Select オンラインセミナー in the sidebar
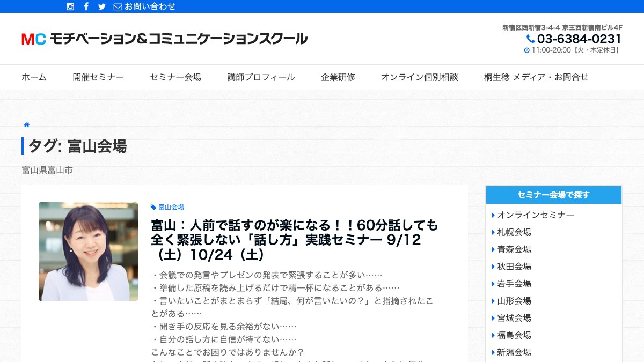Image resolution: width=644 pixels, height=362 pixels. (536, 215)
